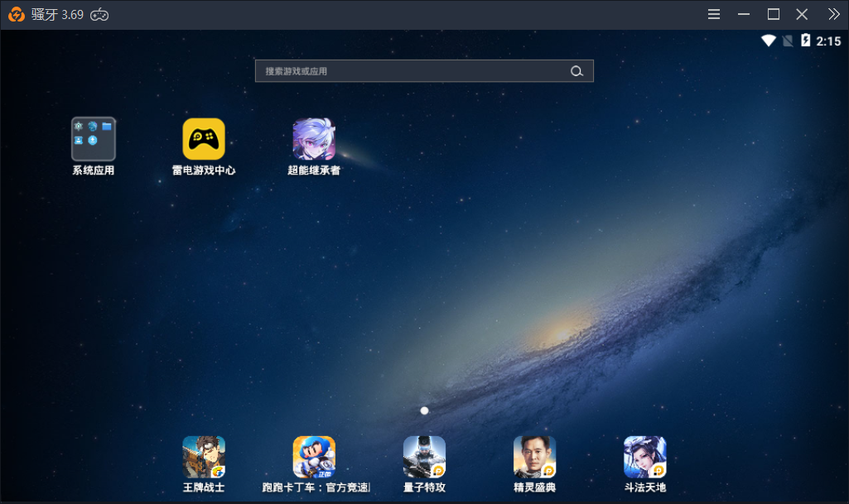Open the 系统应用 folder
The width and height of the screenshot is (849, 504).
coord(93,139)
